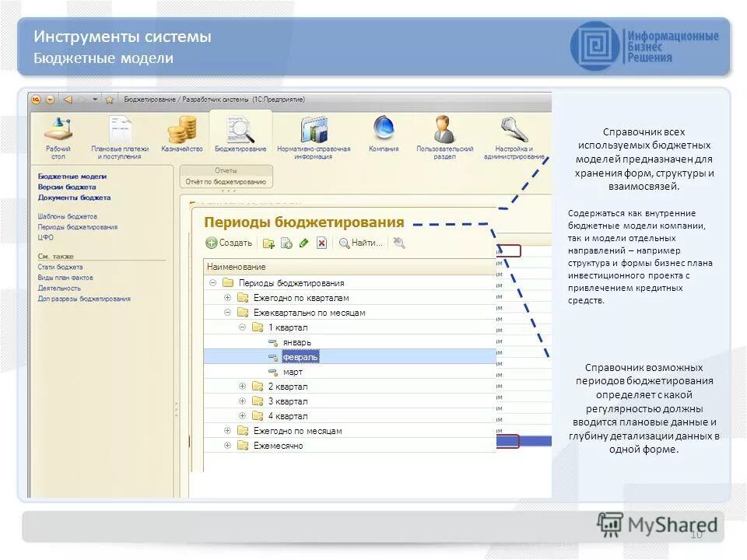Collapse the 1 квартал tree node
The width and height of the screenshot is (747, 560).
coord(243,327)
